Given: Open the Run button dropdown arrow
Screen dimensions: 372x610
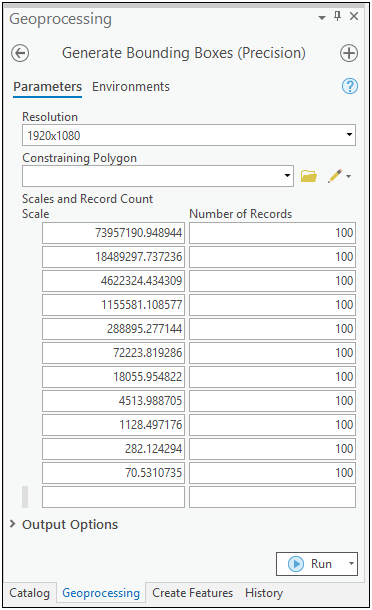Looking at the screenshot, I should pos(351,564).
